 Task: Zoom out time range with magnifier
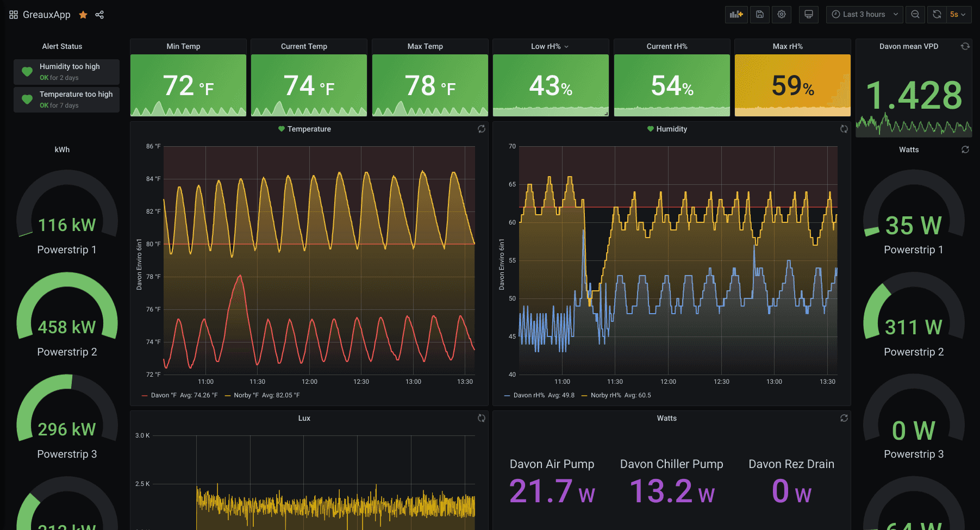pos(915,15)
